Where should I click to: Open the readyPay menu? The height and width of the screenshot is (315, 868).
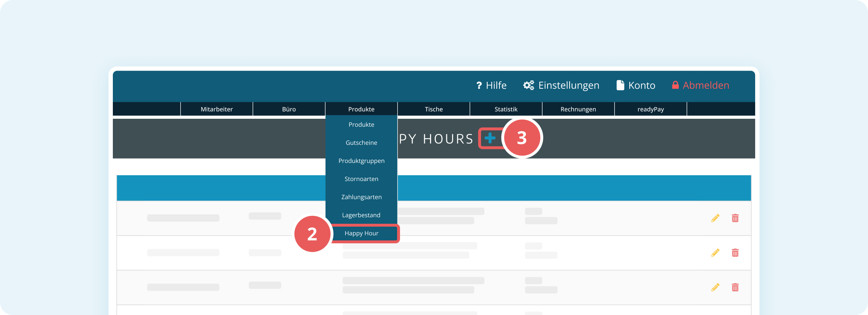point(651,109)
